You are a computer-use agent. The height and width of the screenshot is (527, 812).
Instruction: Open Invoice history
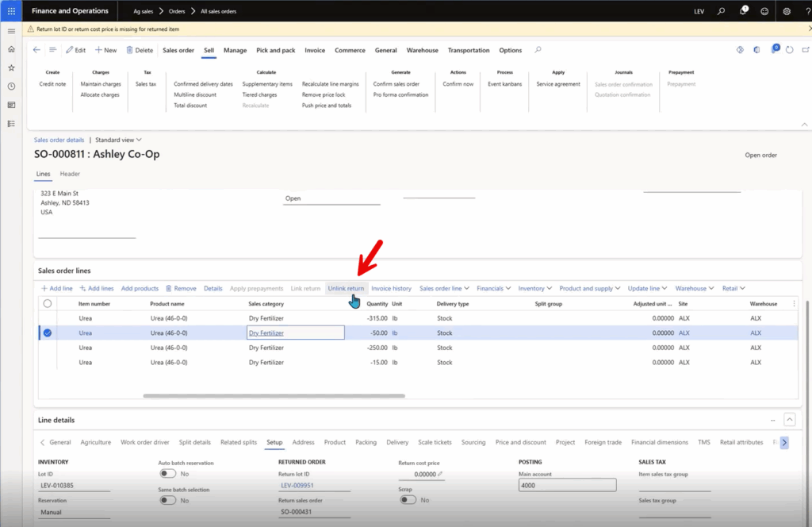(x=391, y=289)
